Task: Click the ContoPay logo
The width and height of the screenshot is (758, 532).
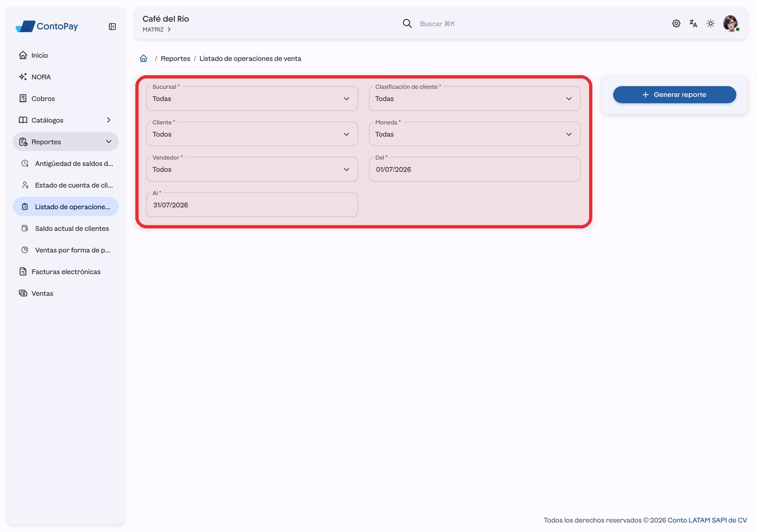Action: (47, 26)
